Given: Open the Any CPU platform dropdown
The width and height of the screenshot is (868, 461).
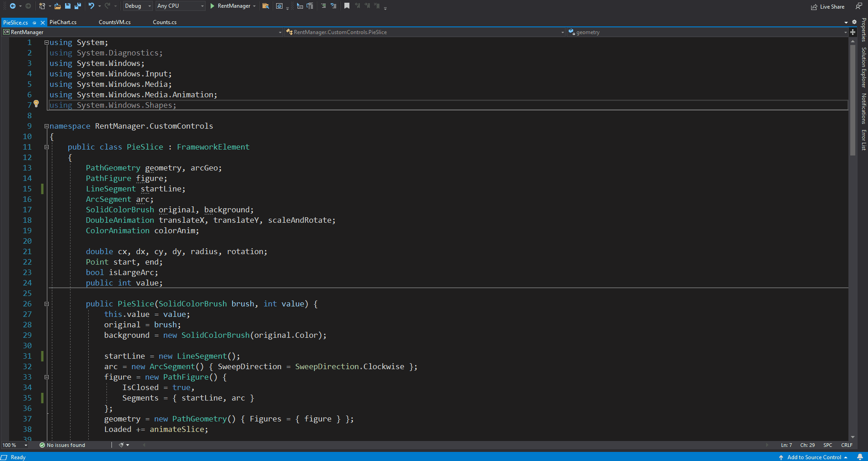Looking at the screenshot, I should pos(180,6).
